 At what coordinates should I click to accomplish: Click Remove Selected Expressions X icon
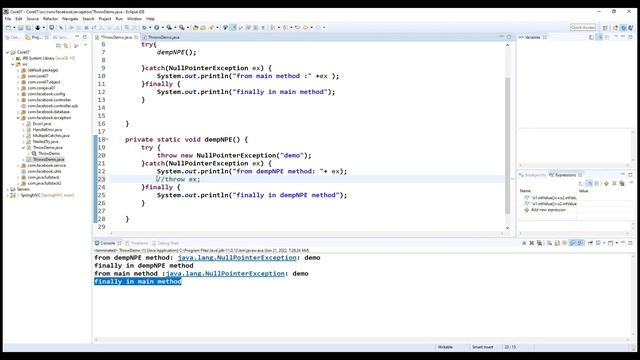(x=614, y=183)
